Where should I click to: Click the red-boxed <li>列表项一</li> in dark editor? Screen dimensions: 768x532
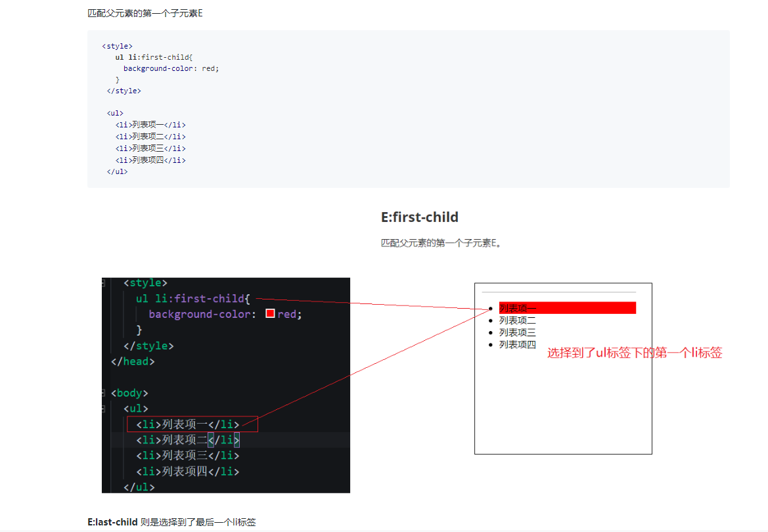click(x=192, y=424)
